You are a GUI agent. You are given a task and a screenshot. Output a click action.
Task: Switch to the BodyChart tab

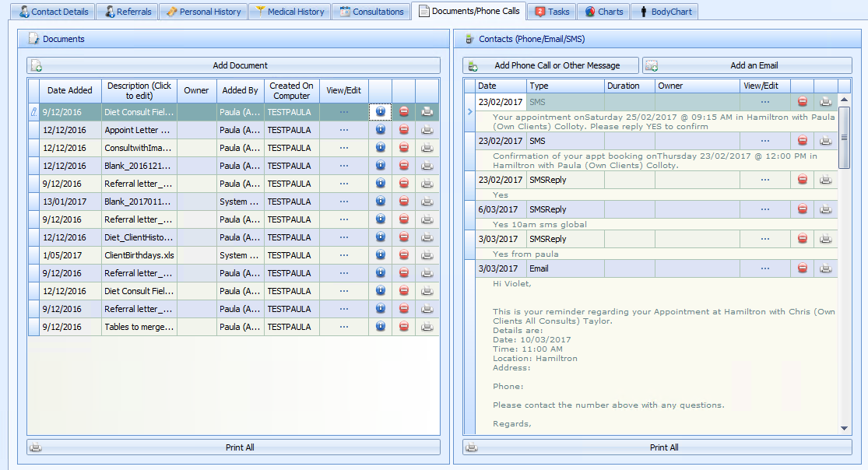(x=665, y=12)
